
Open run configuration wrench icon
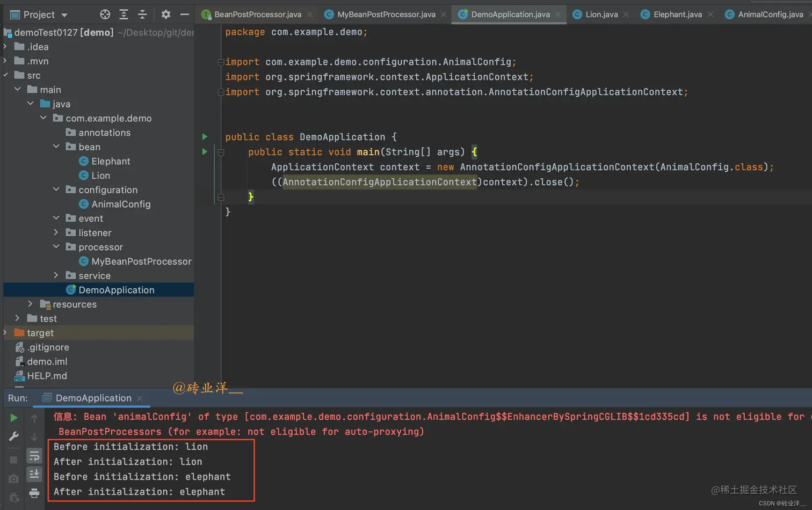14,436
